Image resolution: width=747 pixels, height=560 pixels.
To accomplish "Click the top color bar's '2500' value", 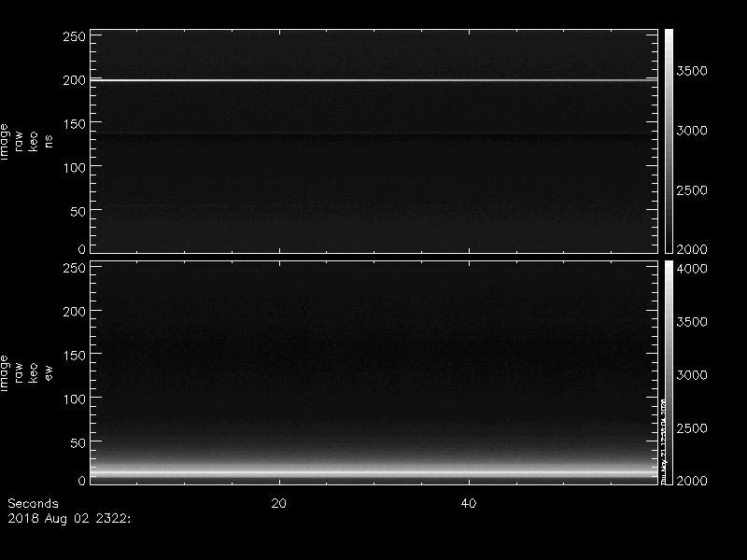I will pos(692,190).
